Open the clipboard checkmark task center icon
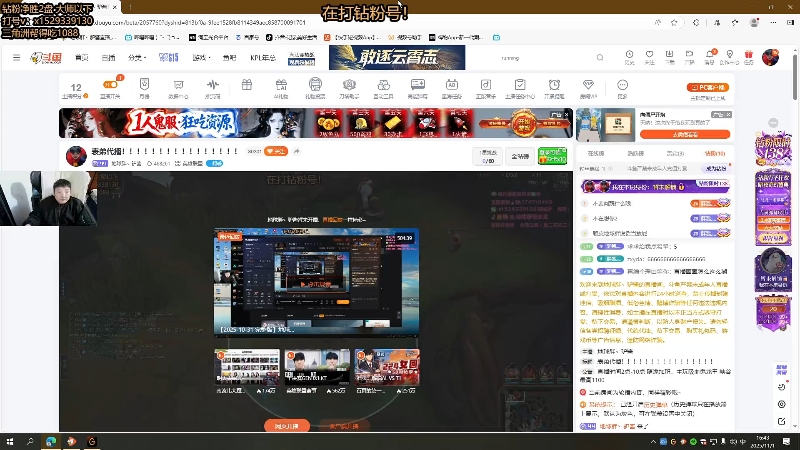 [520, 85]
